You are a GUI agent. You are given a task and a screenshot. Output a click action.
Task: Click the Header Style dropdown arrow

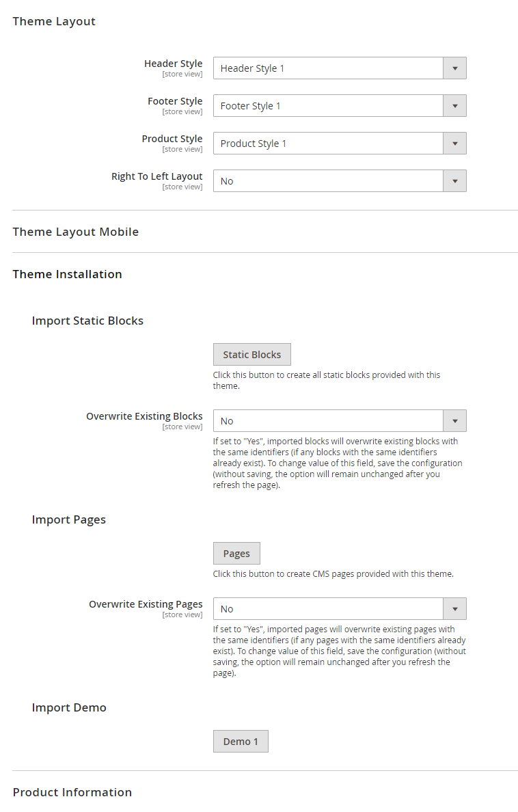(454, 68)
